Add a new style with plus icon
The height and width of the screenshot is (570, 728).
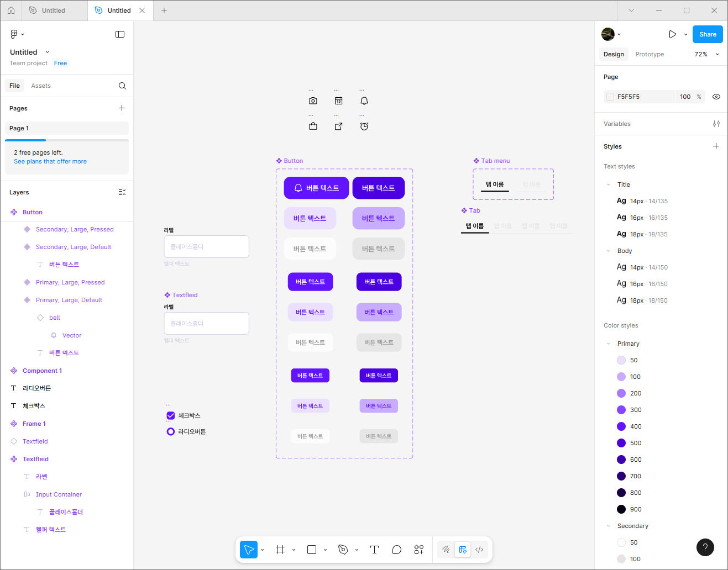tap(716, 146)
